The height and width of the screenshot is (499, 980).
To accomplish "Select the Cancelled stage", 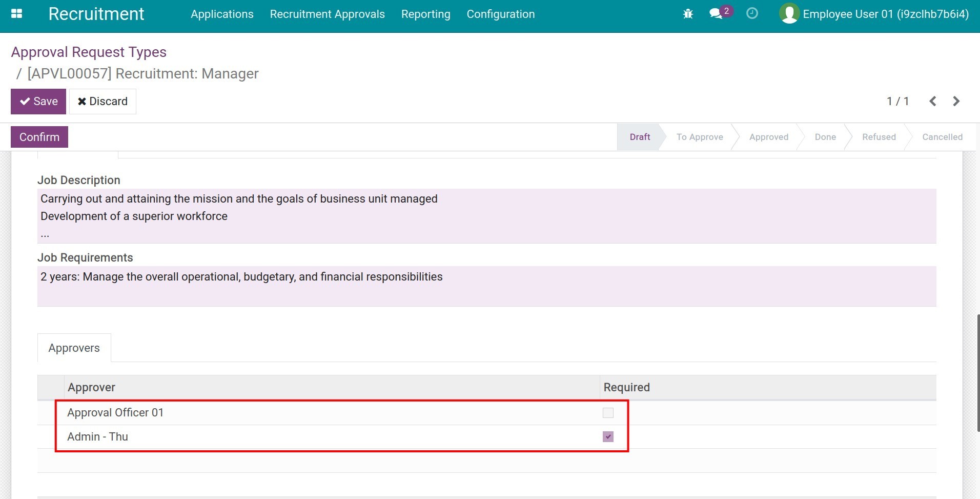I will 942,136.
